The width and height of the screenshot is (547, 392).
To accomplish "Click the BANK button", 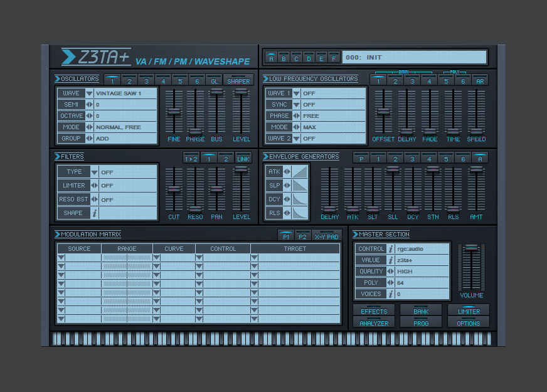I will [x=421, y=310].
